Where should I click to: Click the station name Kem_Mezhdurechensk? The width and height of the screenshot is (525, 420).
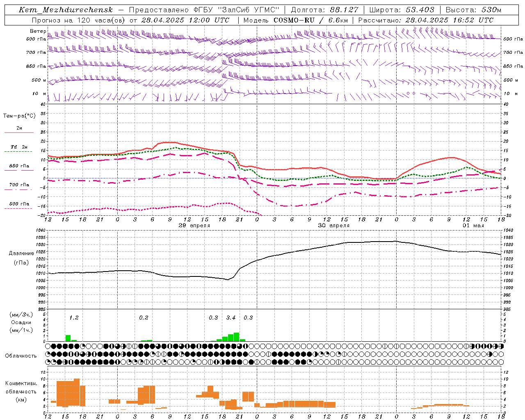pos(66,10)
